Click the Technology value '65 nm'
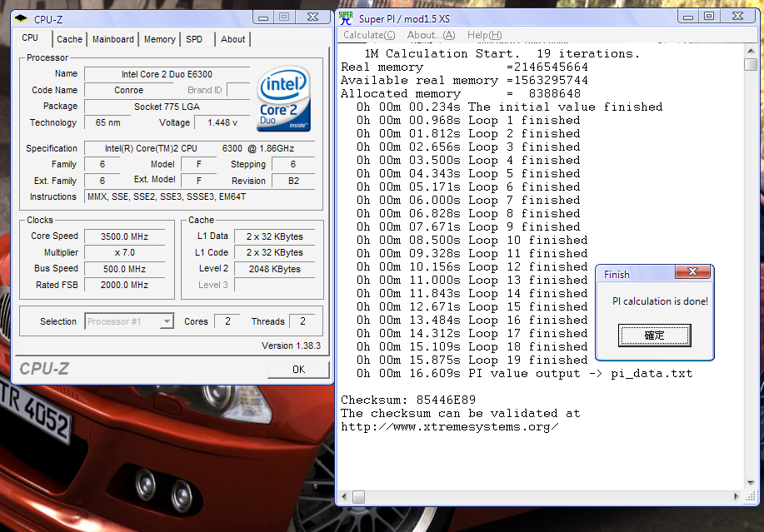Viewport: 764px width, 532px height. pyautogui.click(x=107, y=122)
